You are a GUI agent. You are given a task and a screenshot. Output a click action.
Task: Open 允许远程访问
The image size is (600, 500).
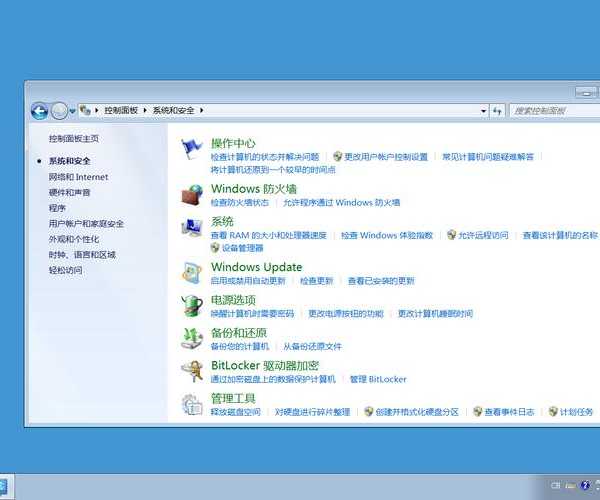[x=483, y=235]
